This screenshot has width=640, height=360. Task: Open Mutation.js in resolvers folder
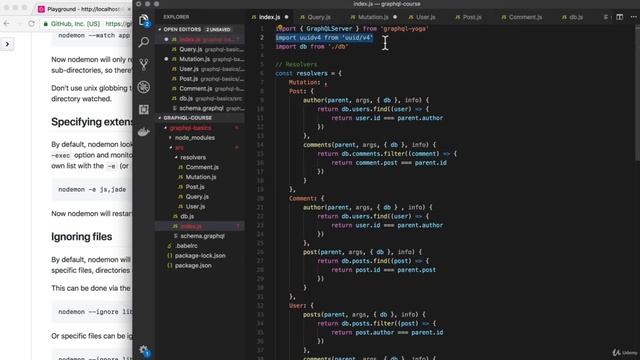click(x=200, y=177)
